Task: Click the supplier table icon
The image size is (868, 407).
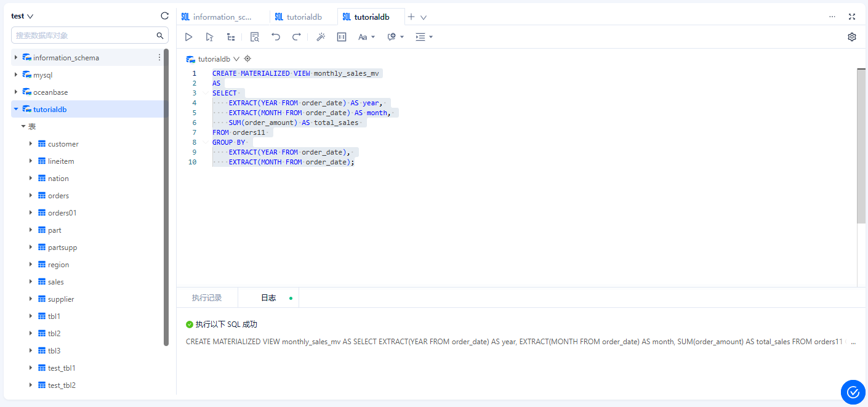Action: [x=42, y=299]
